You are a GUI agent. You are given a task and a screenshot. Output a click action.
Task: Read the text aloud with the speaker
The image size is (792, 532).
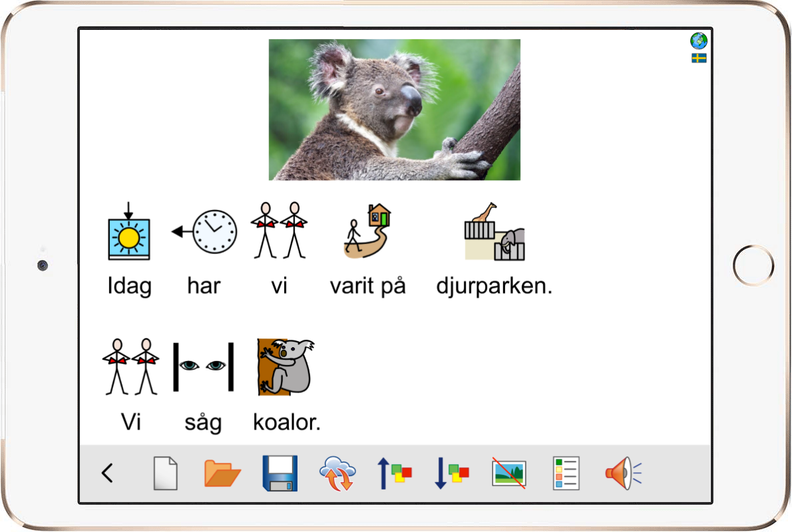tap(624, 473)
